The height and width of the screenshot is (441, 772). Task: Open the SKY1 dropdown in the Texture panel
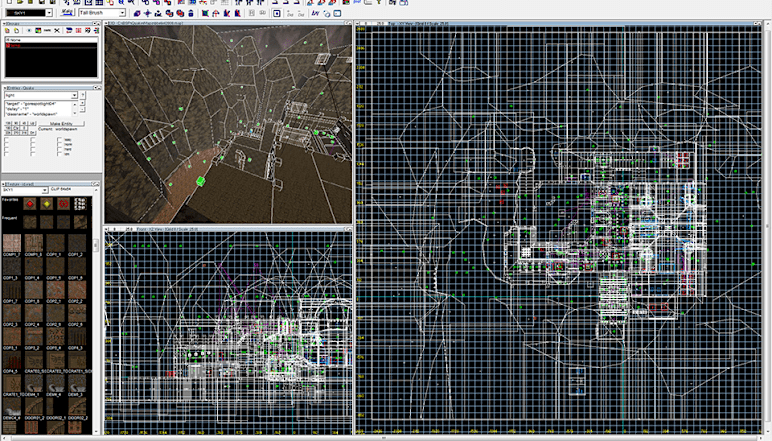pos(45,190)
